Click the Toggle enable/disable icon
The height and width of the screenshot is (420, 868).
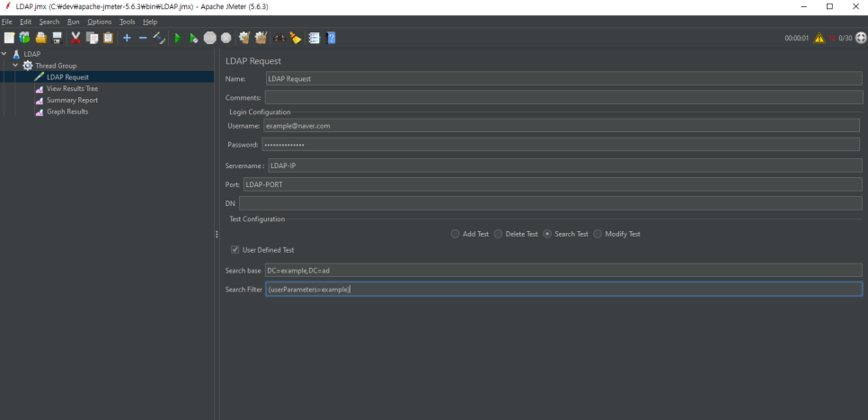(x=159, y=38)
